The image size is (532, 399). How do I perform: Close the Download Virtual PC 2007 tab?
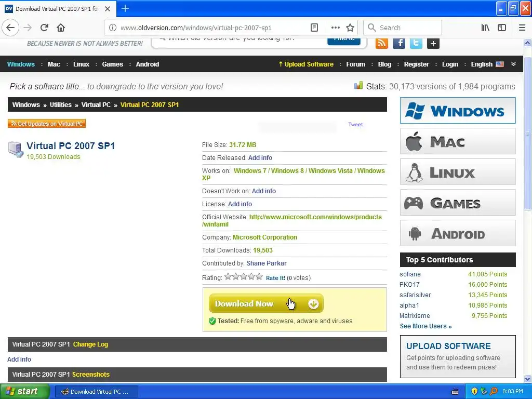(108, 9)
